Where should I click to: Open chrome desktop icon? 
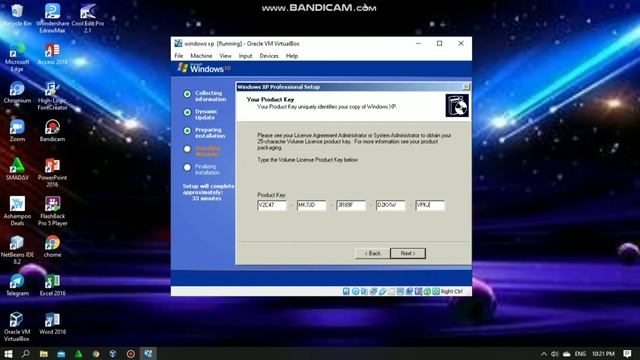pos(52,246)
